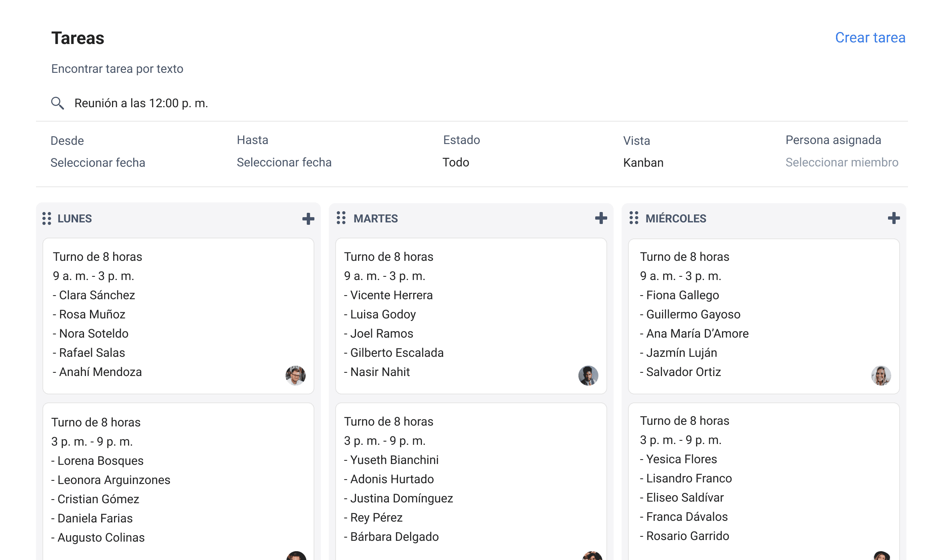Open the Estado filter showing Todo

[456, 162]
